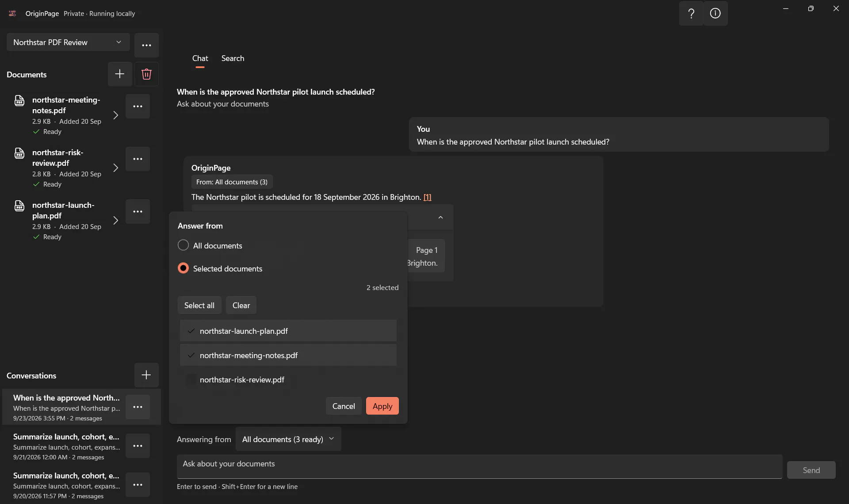Open options for the 9/23/2026 conversation
Screen dimensions: 849x504
tap(138, 407)
